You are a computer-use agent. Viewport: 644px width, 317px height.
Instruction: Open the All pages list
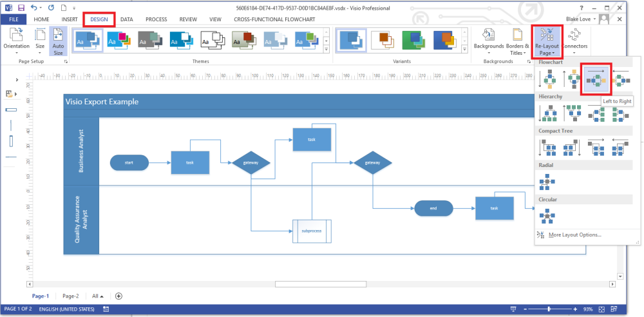pyautogui.click(x=98, y=296)
